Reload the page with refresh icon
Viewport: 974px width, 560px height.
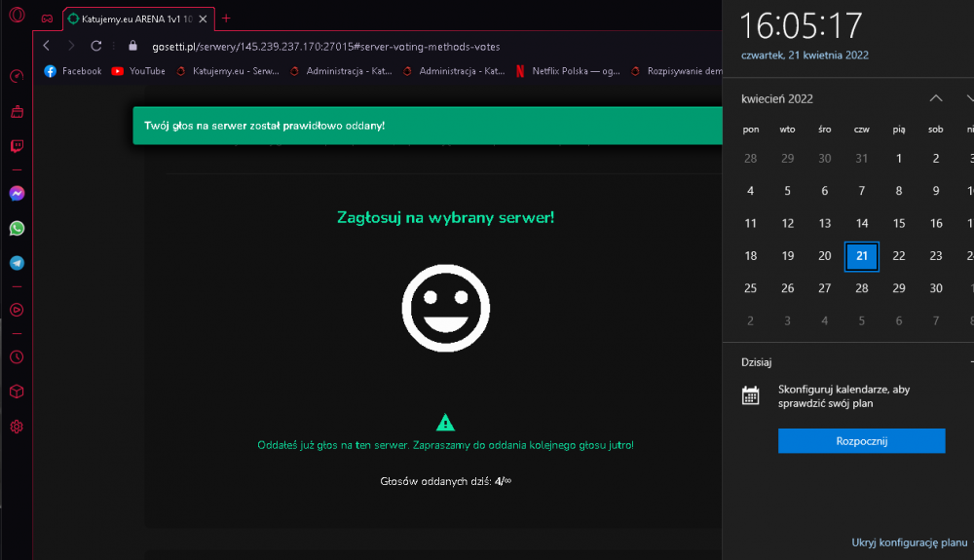pos(95,46)
